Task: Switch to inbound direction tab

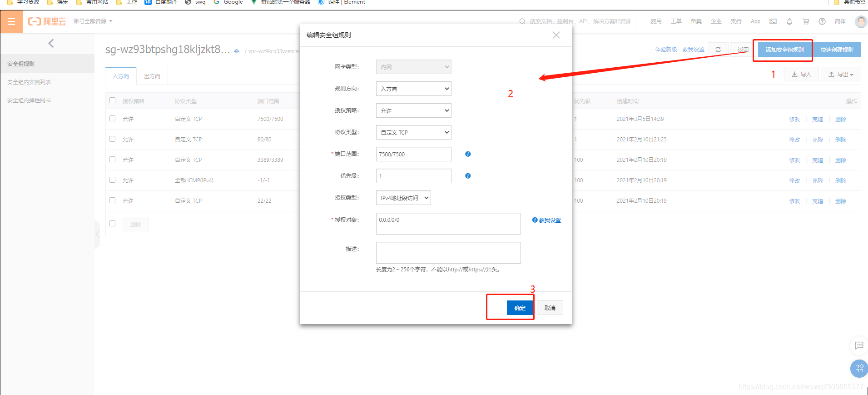Action: (121, 76)
